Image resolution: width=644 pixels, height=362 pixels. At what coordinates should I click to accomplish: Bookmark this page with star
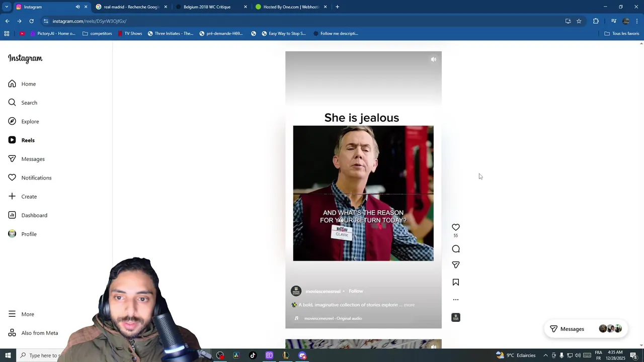(x=579, y=21)
